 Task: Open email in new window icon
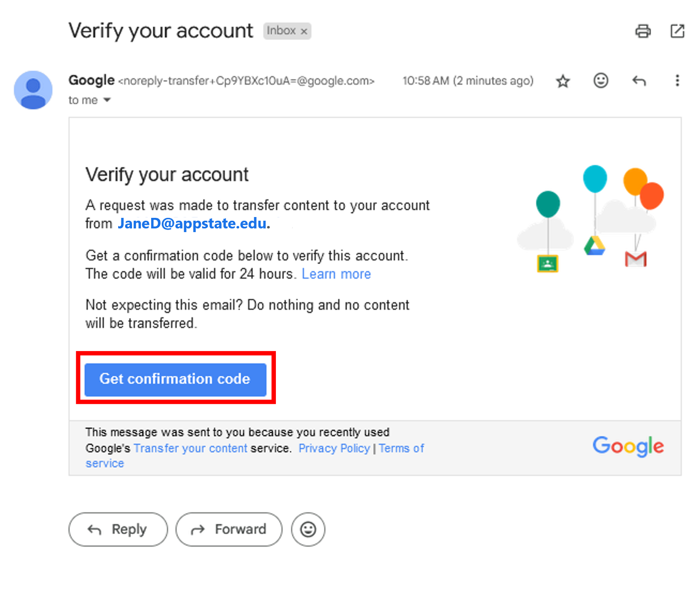[x=677, y=31]
